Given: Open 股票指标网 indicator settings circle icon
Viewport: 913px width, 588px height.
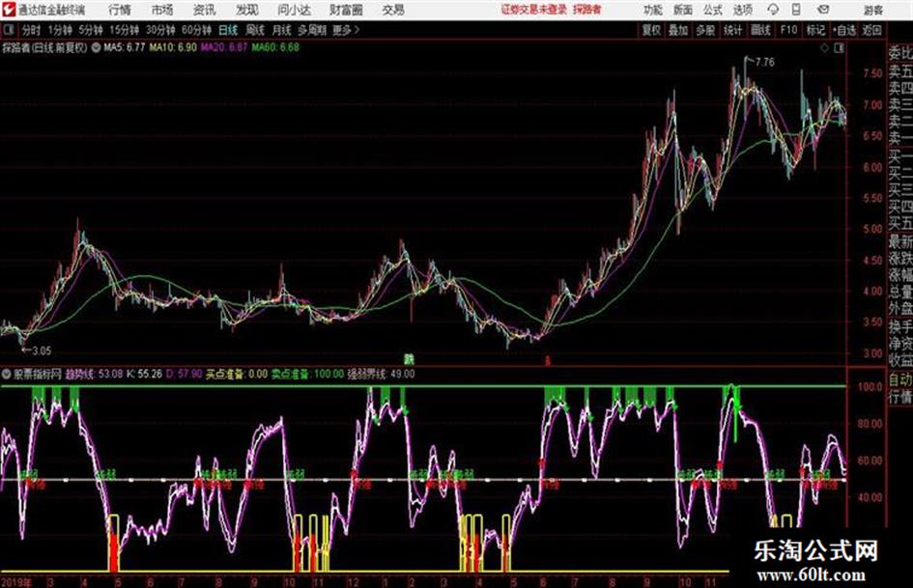Looking at the screenshot, I should pos(7,374).
